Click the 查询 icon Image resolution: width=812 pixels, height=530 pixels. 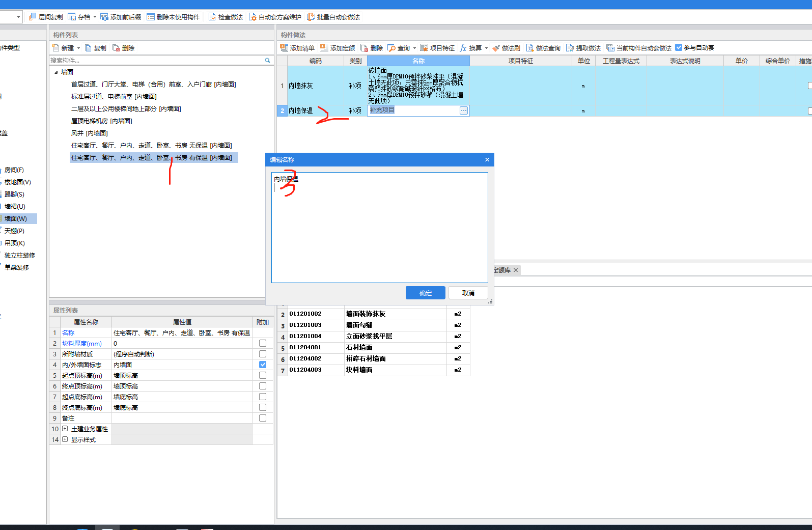pos(391,48)
